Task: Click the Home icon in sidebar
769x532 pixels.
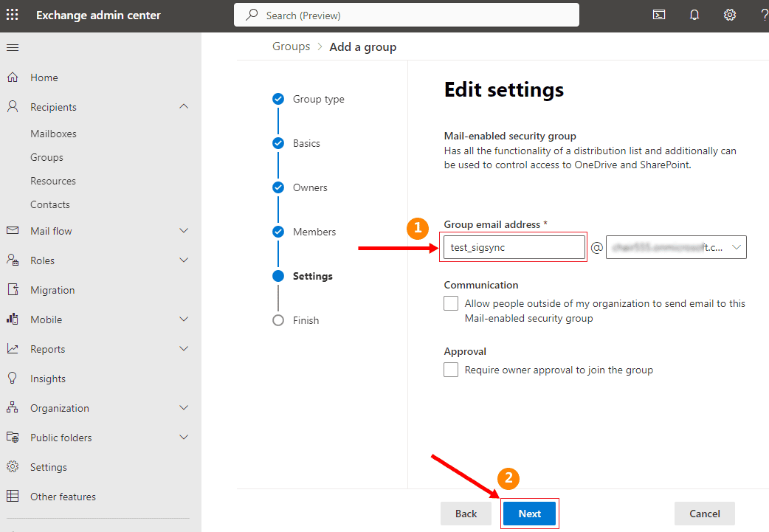Action: pos(13,77)
